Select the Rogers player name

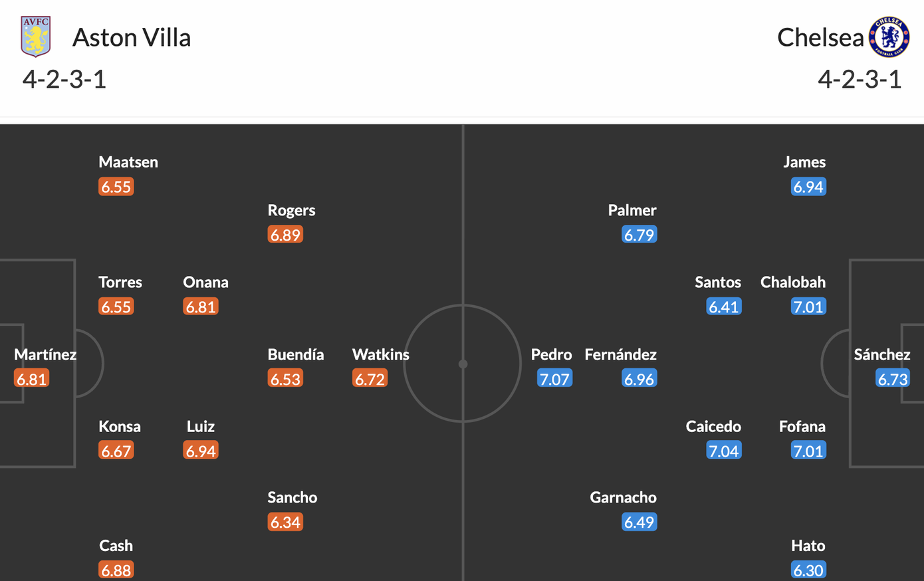(291, 210)
